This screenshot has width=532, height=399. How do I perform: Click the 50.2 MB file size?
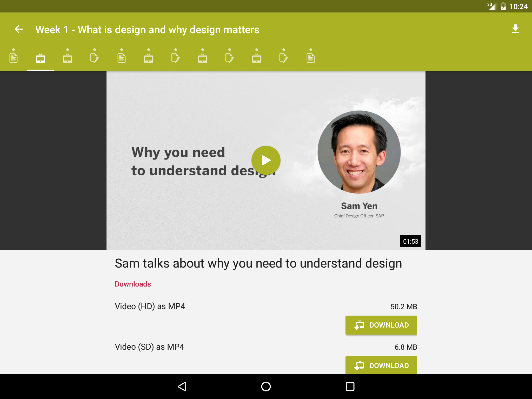point(404,307)
